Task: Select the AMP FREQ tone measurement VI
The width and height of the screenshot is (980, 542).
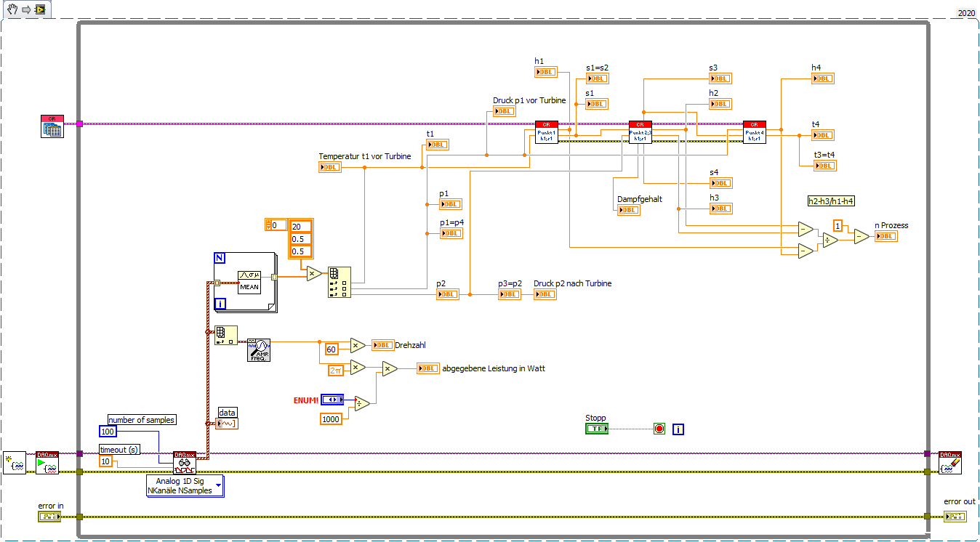Action: (x=259, y=350)
